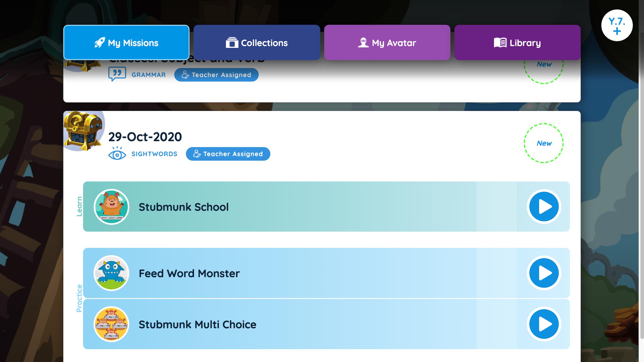Play the Feed Word Monster activity
The height and width of the screenshot is (362, 644).
(544, 273)
